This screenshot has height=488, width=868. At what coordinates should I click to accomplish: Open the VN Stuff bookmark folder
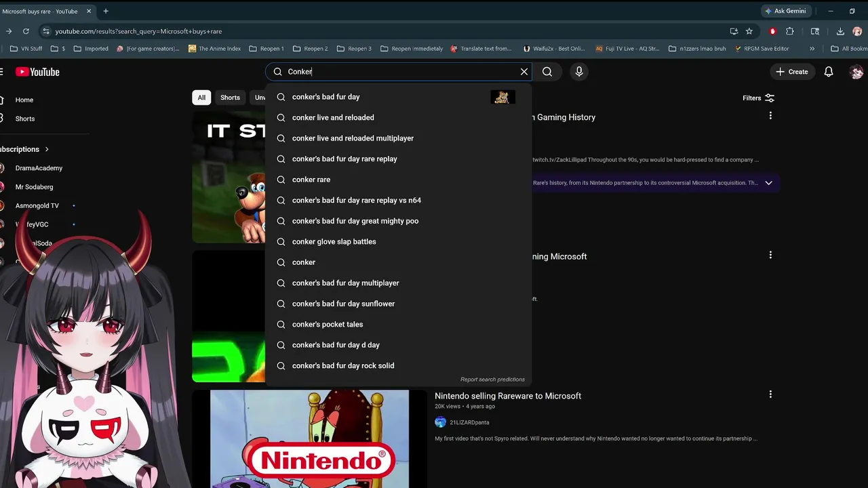[26, 49]
